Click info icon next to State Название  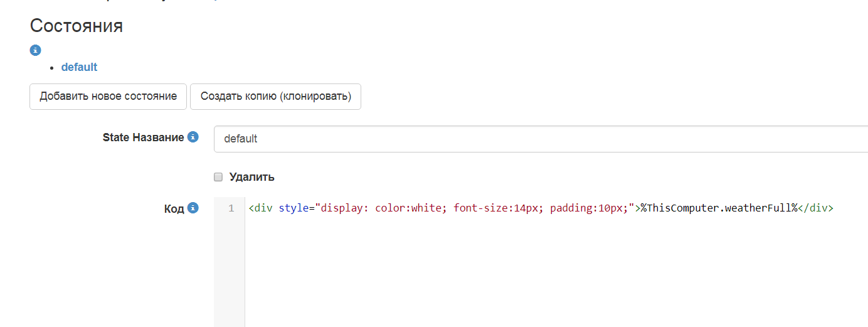tap(193, 137)
